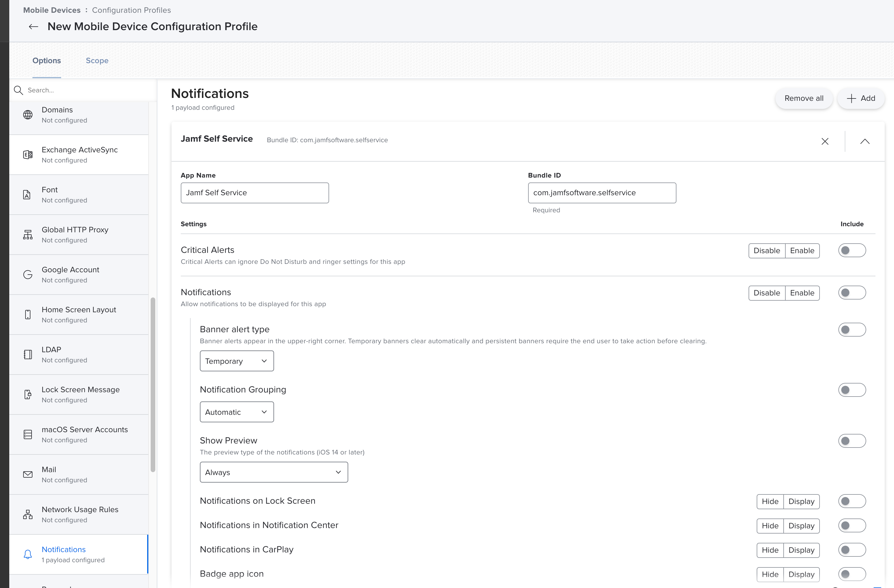Click the Remove all button
894x588 pixels.
(804, 98)
